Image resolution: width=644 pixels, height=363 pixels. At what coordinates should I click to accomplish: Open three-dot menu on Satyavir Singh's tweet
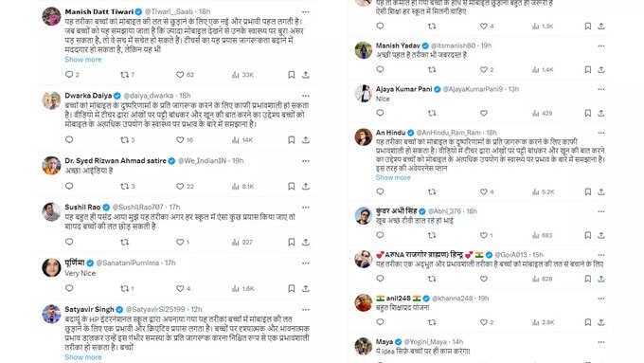point(306,310)
